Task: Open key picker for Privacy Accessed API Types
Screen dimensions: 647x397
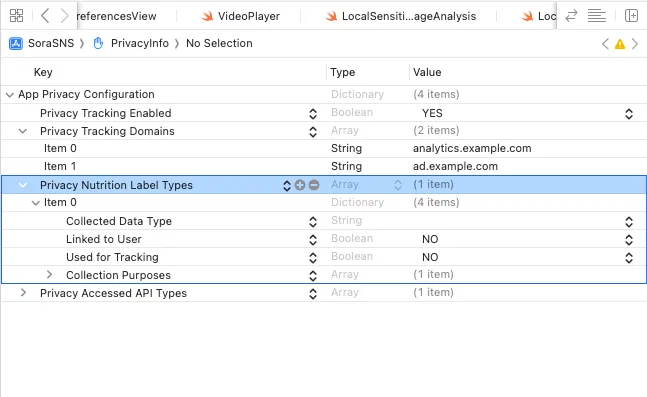Action: pyautogui.click(x=313, y=293)
